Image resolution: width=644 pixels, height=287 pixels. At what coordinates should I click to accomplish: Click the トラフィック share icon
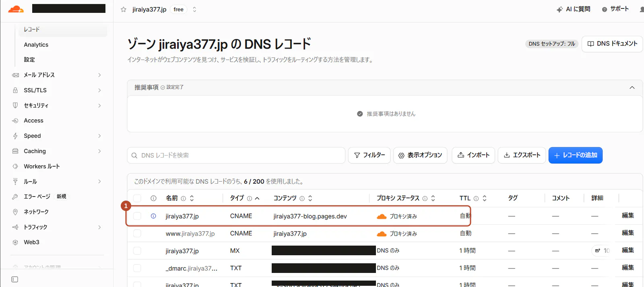(x=15, y=227)
